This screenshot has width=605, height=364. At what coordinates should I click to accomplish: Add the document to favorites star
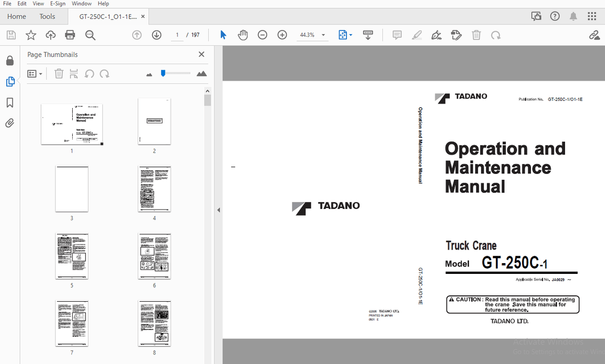point(30,35)
